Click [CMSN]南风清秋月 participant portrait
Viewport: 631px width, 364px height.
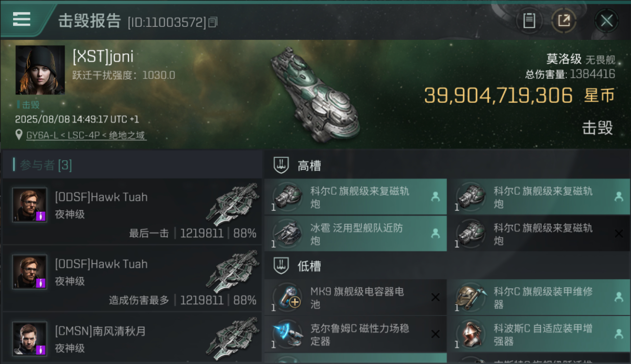click(x=30, y=339)
